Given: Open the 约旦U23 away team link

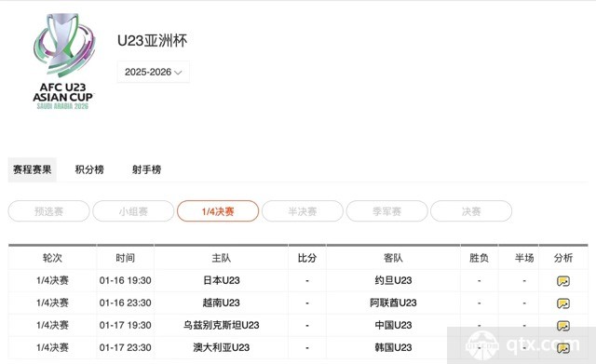Looking at the screenshot, I should point(393,280).
